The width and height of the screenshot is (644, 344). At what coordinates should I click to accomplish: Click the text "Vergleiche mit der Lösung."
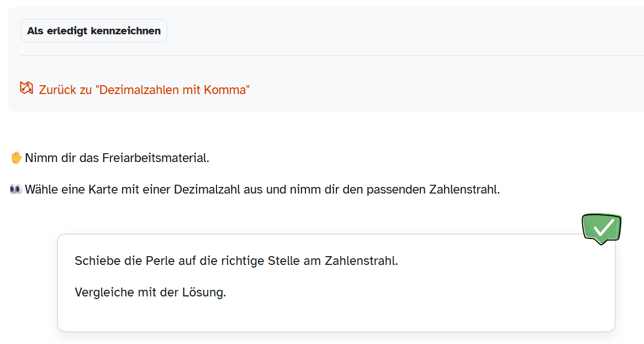click(150, 293)
